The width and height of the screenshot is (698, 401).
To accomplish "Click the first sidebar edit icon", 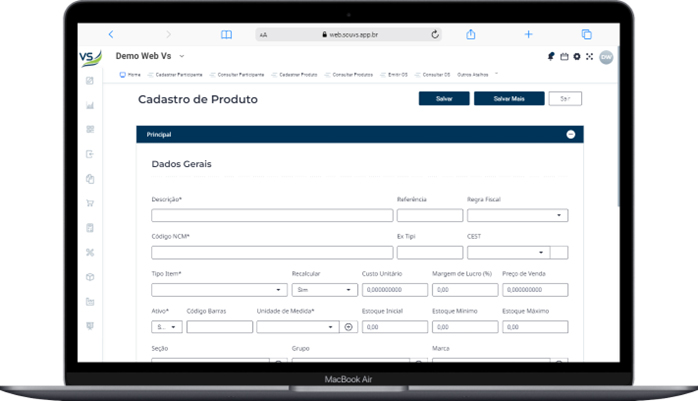I will [90, 81].
